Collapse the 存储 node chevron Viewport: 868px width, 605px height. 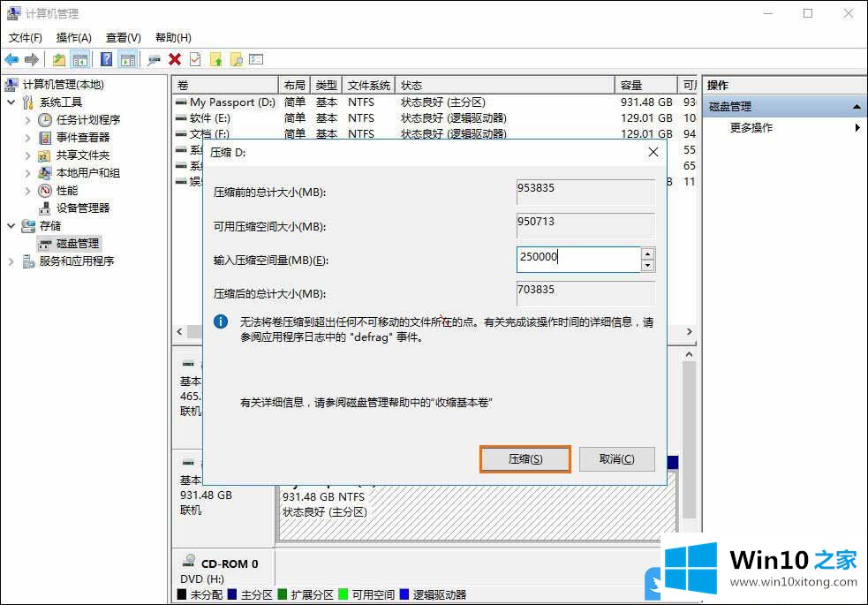[11, 226]
